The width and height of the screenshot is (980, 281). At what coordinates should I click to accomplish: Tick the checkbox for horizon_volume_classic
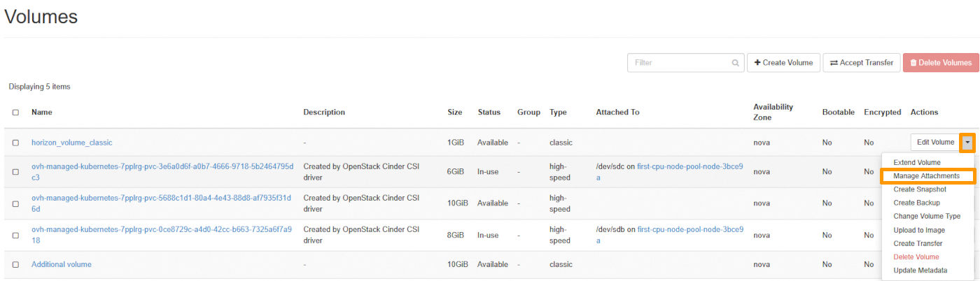coord(15,143)
